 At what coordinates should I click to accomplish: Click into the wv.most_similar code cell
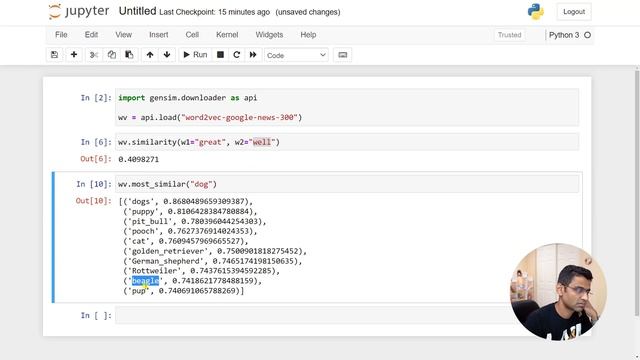click(x=347, y=184)
